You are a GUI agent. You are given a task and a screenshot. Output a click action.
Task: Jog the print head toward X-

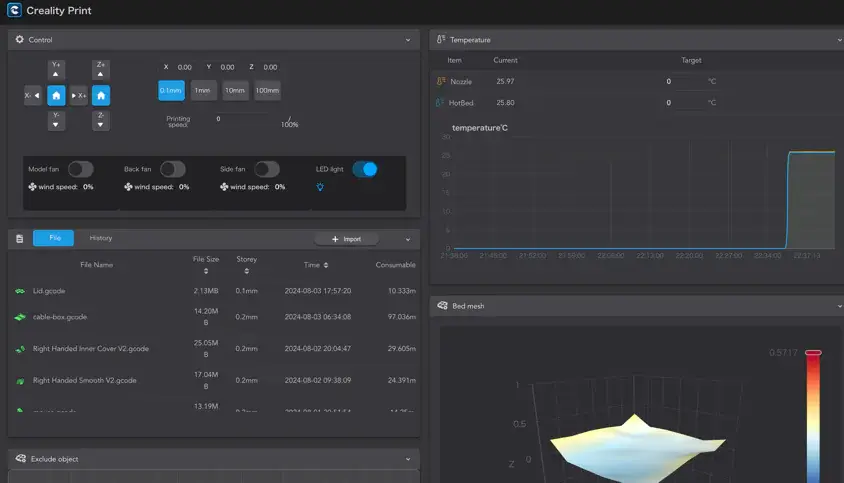tap(33, 96)
